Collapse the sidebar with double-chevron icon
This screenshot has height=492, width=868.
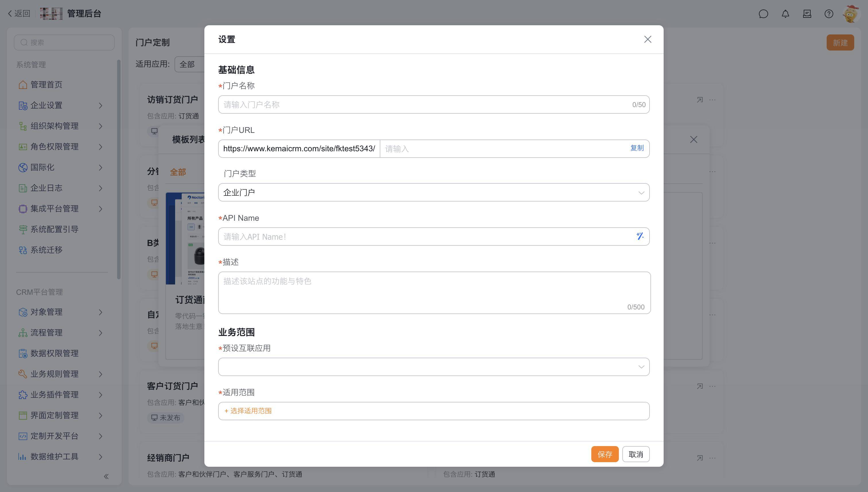tap(106, 476)
